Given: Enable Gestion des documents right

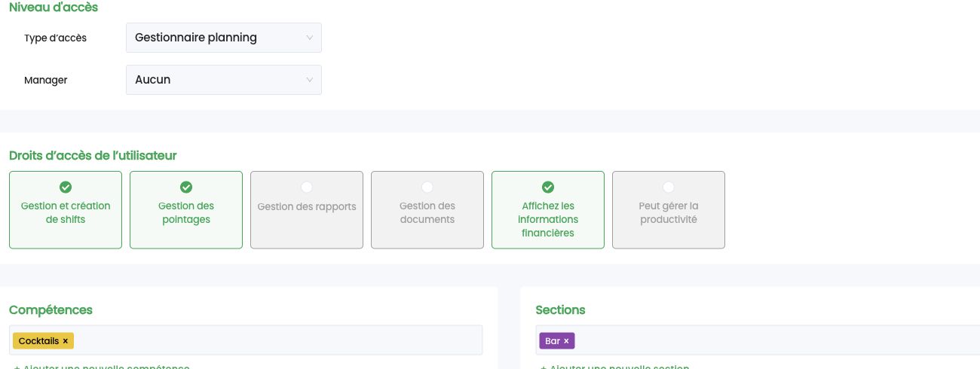Looking at the screenshot, I should (x=427, y=210).
